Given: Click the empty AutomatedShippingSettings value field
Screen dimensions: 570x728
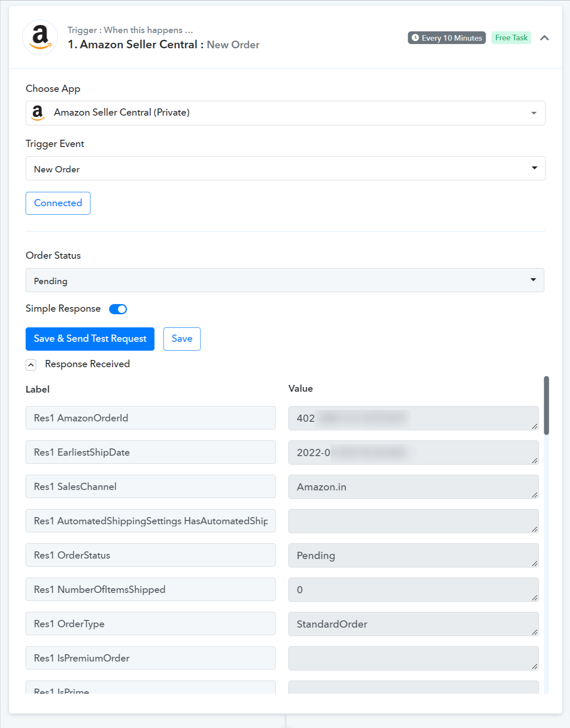Looking at the screenshot, I should point(413,521).
